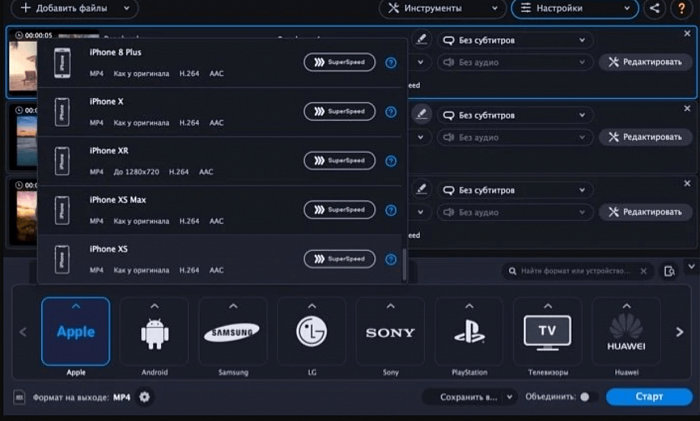Click help icon for iPhone XR preset
The width and height of the screenshot is (700, 421).
point(391,161)
